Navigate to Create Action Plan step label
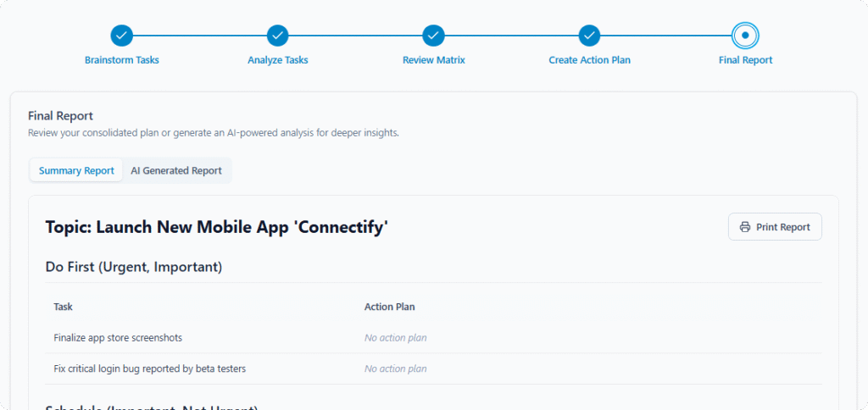This screenshot has height=410, width=868. [589, 60]
